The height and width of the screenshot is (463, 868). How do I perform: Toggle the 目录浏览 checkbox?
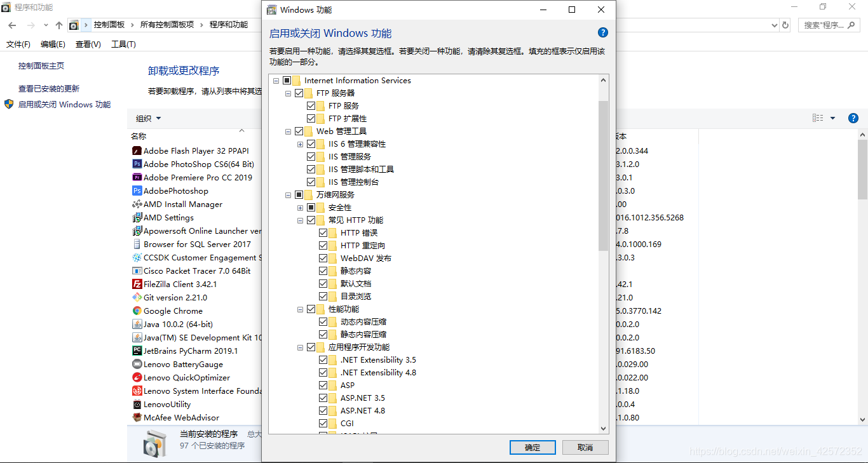coord(323,297)
